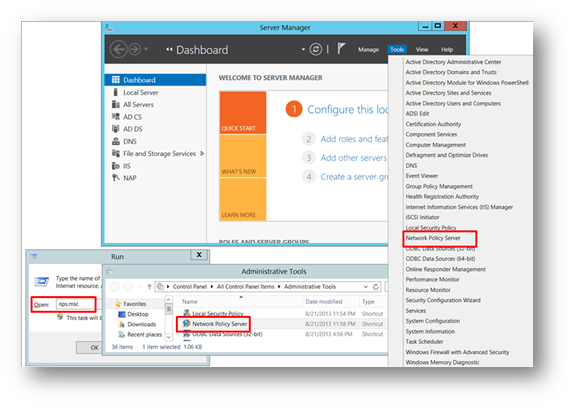Choose Task Scheduler from Tools menu
This screenshot has width=575, height=409.
coord(424,342)
